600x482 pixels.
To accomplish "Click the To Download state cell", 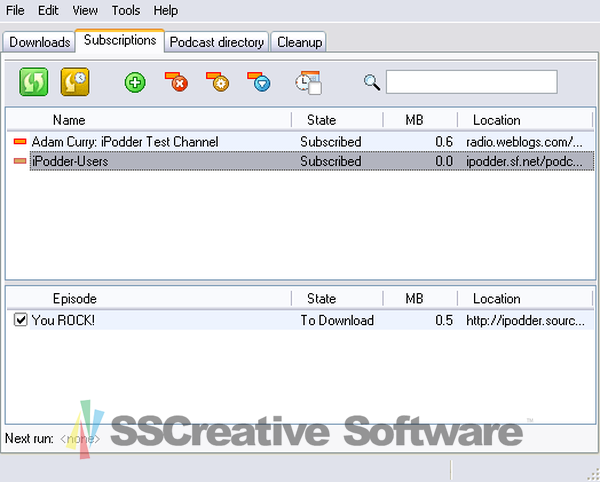I will (x=337, y=320).
